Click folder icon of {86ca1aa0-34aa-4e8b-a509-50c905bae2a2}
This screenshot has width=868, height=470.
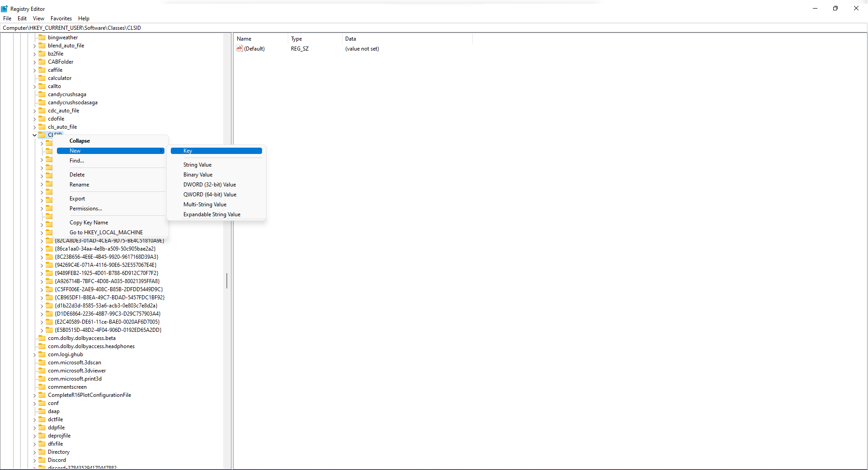pos(49,249)
